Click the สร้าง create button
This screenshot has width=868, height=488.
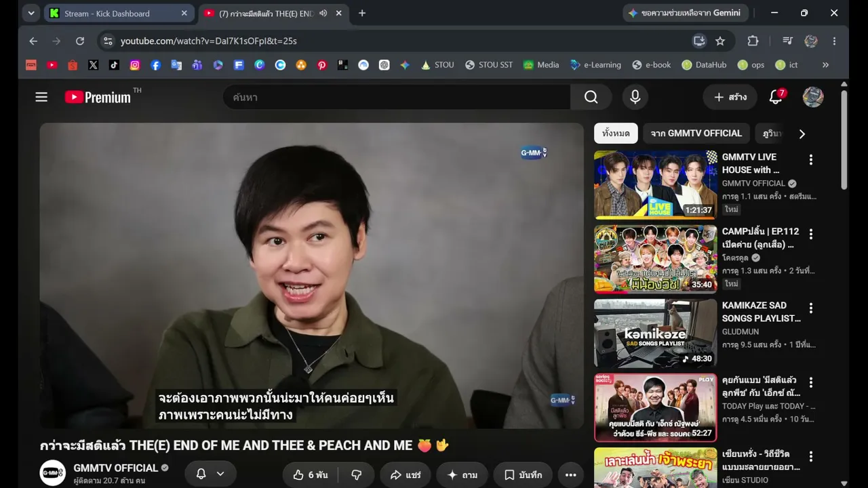coord(730,97)
